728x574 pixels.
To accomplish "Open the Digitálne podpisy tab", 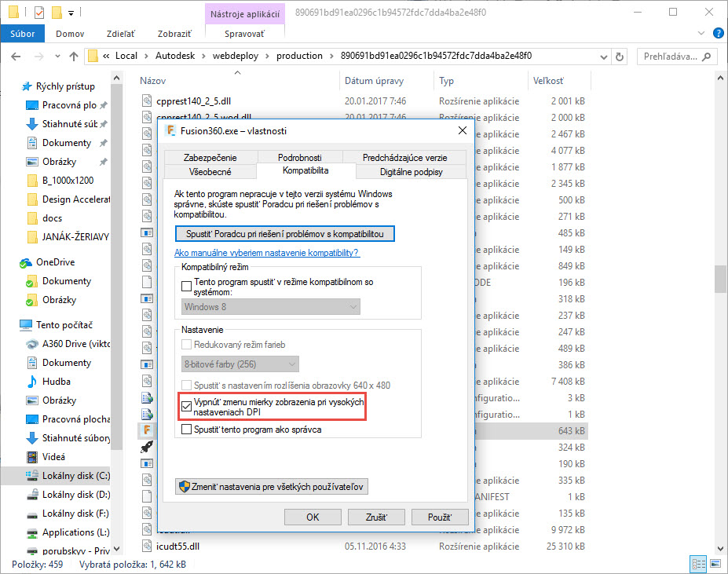I will (x=411, y=171).
